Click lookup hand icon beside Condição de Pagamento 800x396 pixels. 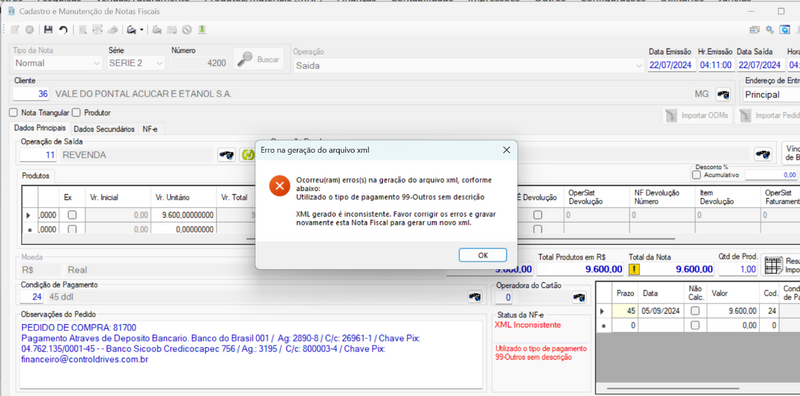pos(475,297)
